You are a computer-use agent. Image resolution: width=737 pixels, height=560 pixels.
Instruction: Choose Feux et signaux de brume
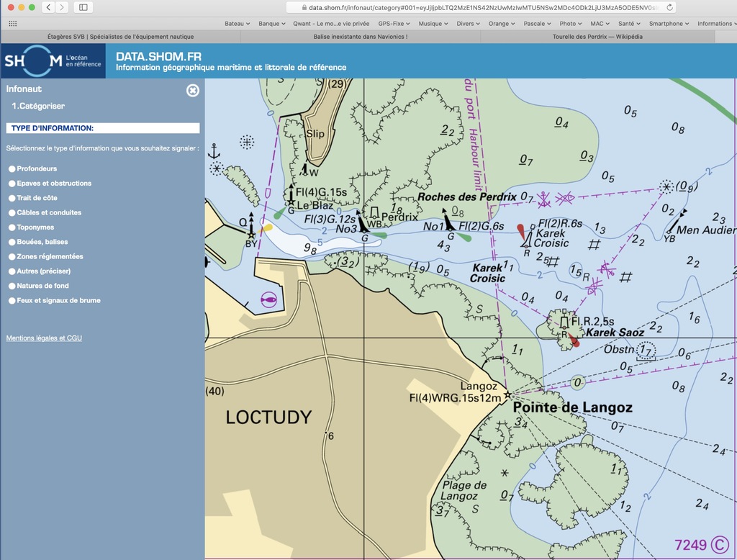12,300
